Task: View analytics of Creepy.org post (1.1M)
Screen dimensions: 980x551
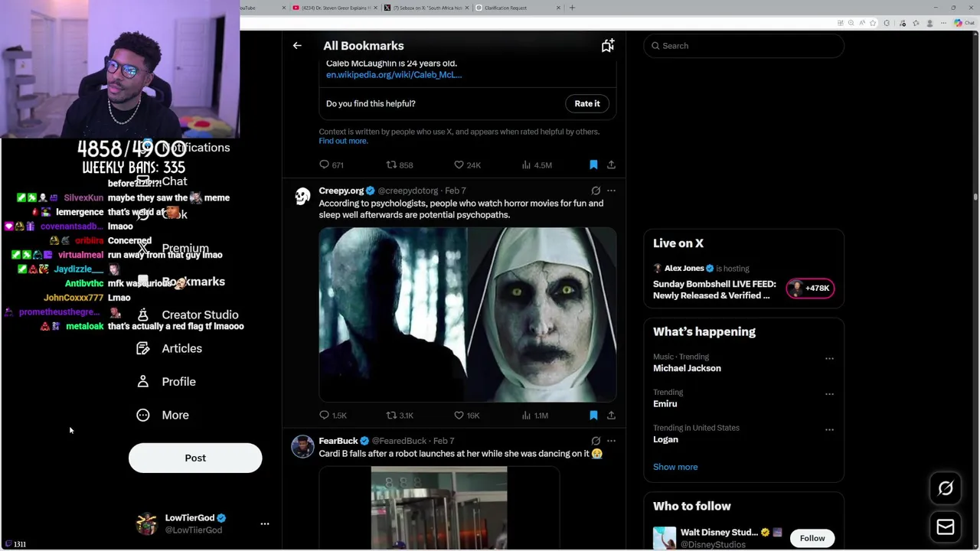Action: click(x=534, y=415)
